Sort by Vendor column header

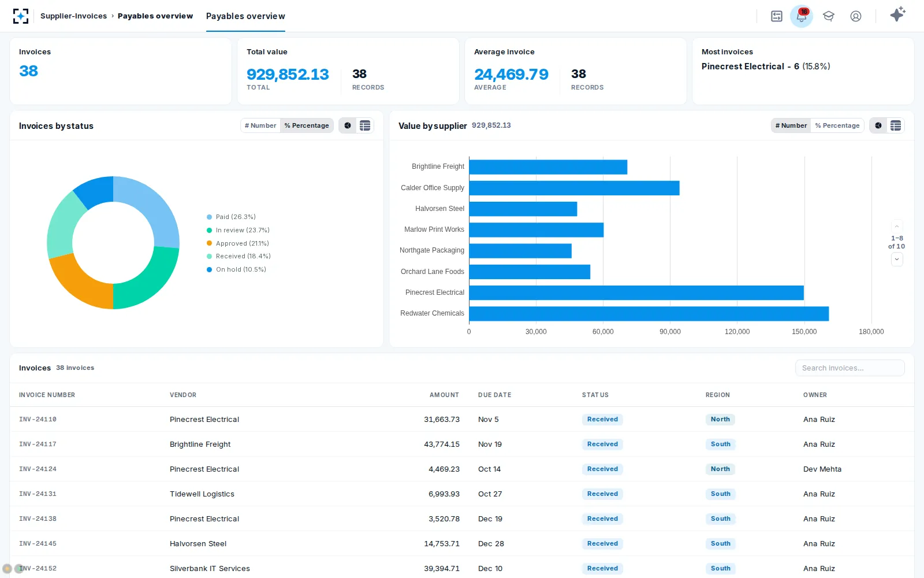(183, 395)
